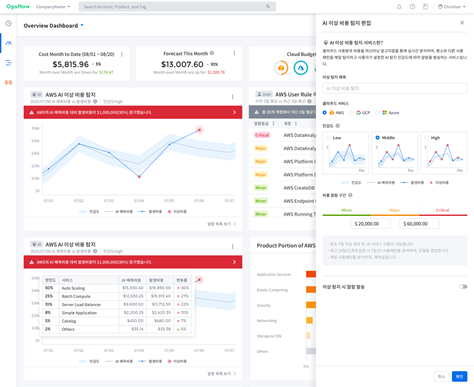Screen dimensions: 474x387
Task: Click the $ 20,000.00 threshold field
Action: pos(370,224)
